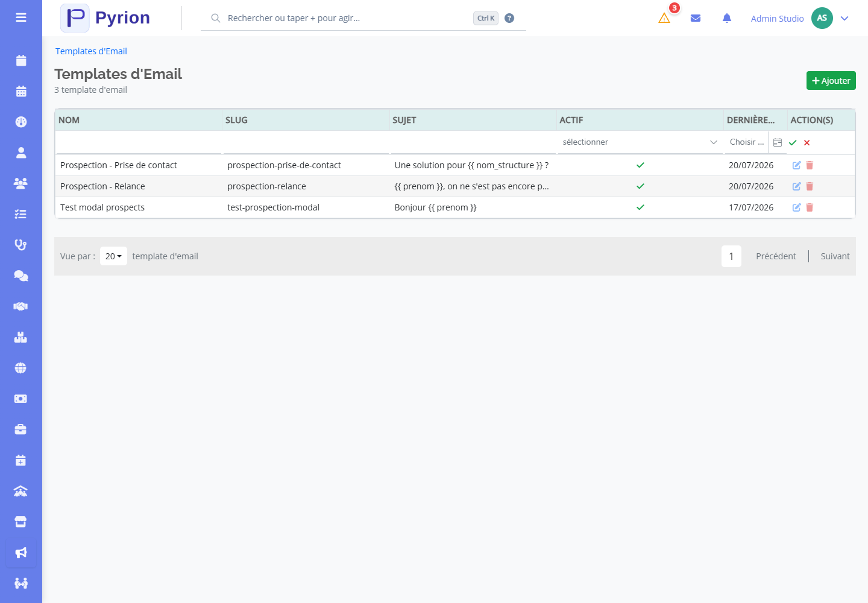Select the users group icon in the sidebar
Viewport: 868px width, 603px height.
coord(21,183)
